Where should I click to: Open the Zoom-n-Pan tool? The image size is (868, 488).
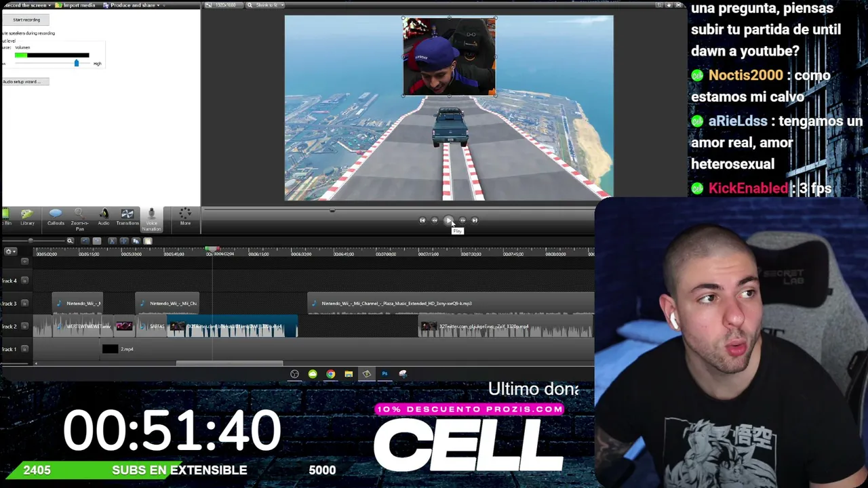point(79,219)
